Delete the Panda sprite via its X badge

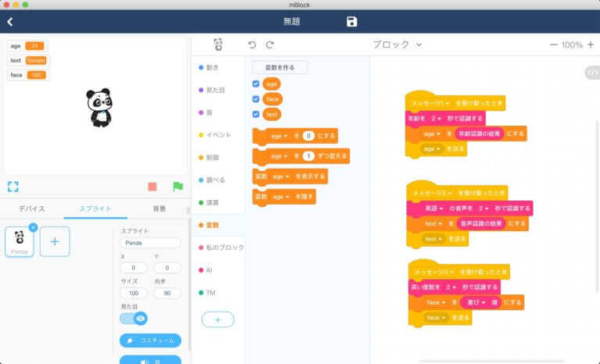pos(34,227)
